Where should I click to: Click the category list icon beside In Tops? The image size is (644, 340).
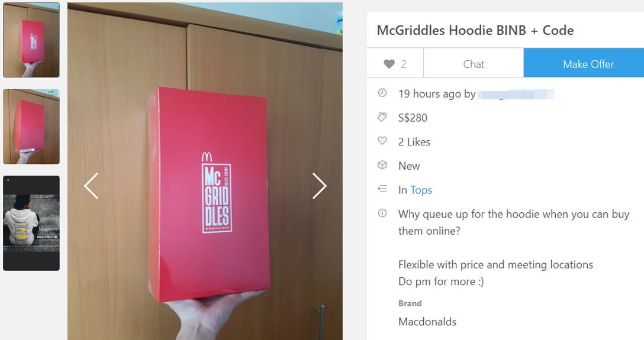pos(382,189)
